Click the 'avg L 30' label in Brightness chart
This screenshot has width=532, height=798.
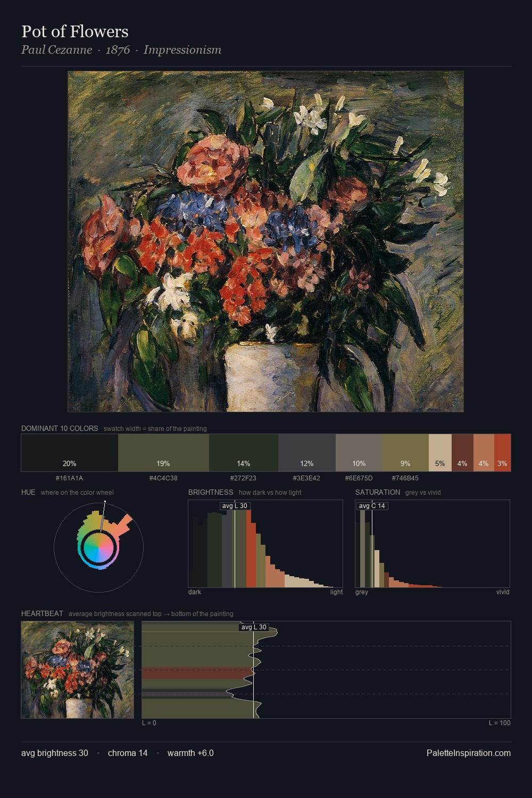[235, 506]
